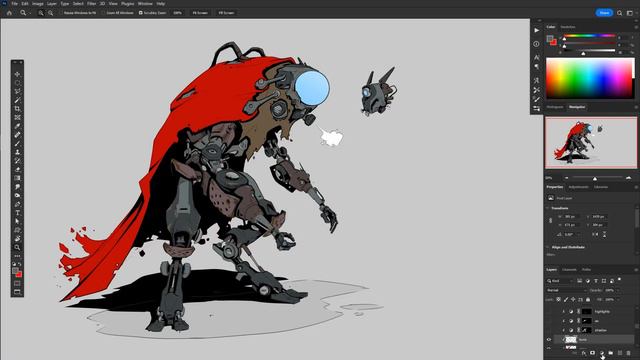Open the Paragraph panel icon

(x=536, y=66)
